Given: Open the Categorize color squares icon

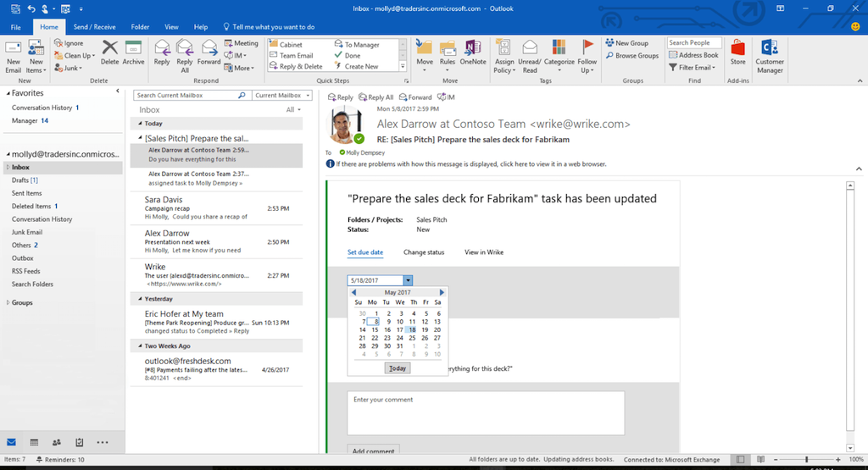Looking at the screenshot, I should (559, 48).
